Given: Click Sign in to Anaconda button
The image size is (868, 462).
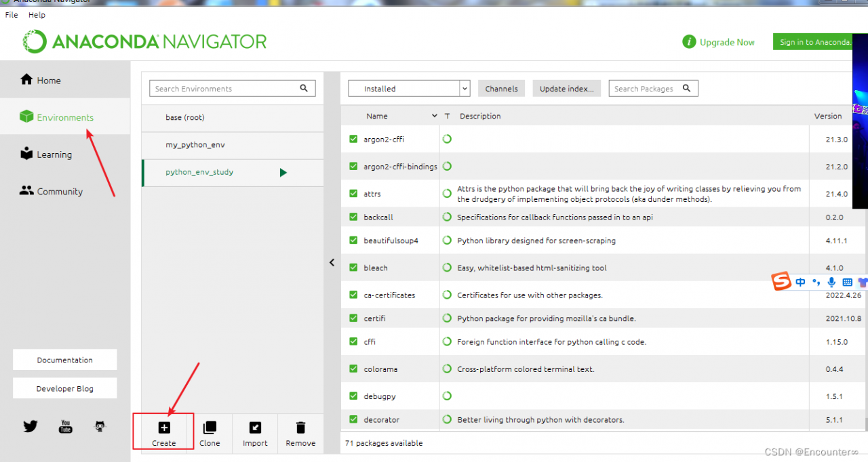Looking at the screenshot, I should tap(813, 42).
